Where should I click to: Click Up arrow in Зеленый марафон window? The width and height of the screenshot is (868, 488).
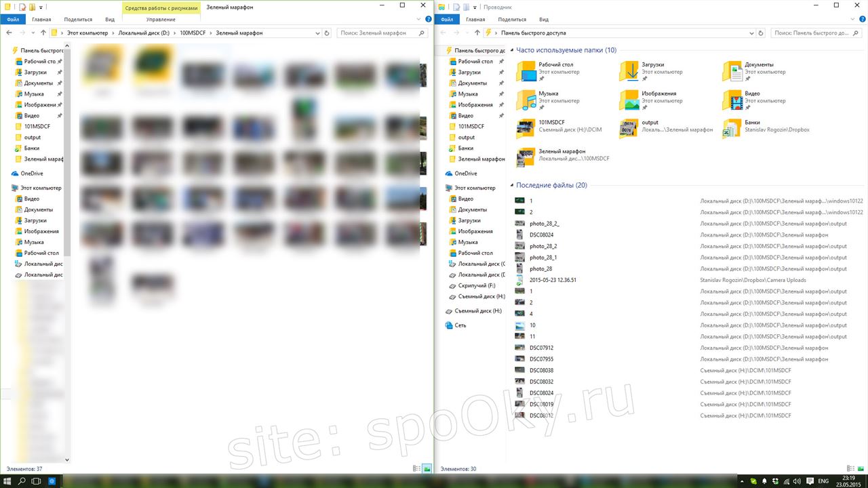pos(43,33)
